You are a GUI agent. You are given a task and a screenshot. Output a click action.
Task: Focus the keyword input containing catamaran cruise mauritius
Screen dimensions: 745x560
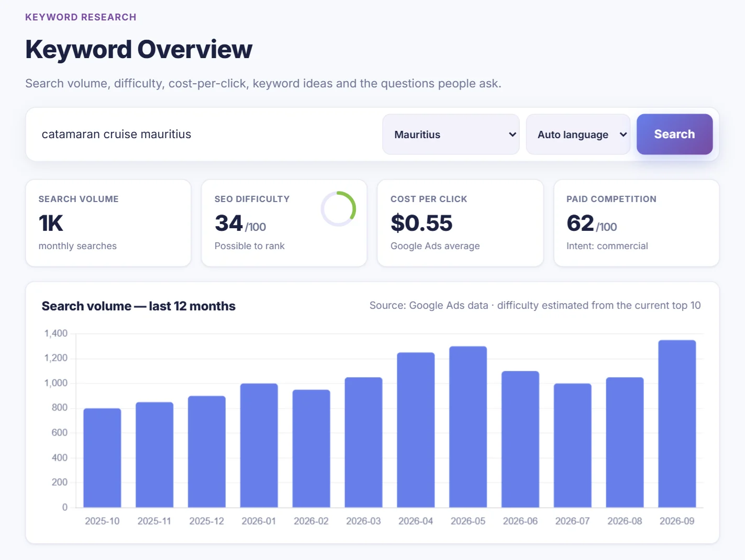pos(207,135)
